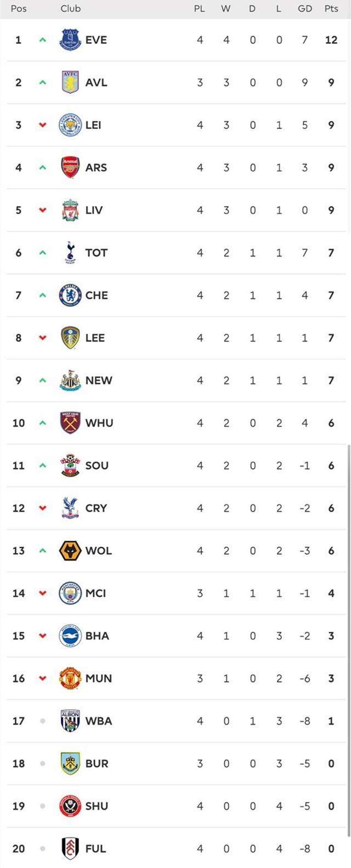Click the Manchester United crest
The width and height of the screenshot is (351, 868).
pyautogui.click(x=70, y=678)
